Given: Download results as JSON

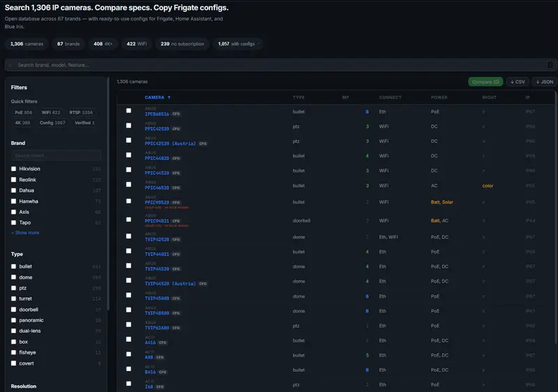Looking at the screenshot, I should [545, 82].
